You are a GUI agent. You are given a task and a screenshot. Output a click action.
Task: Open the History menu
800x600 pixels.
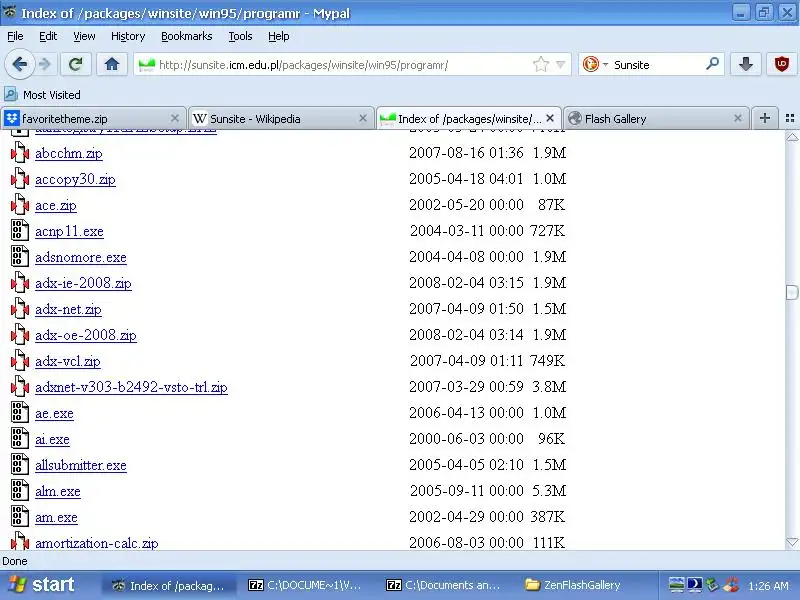tap(128, 36)
